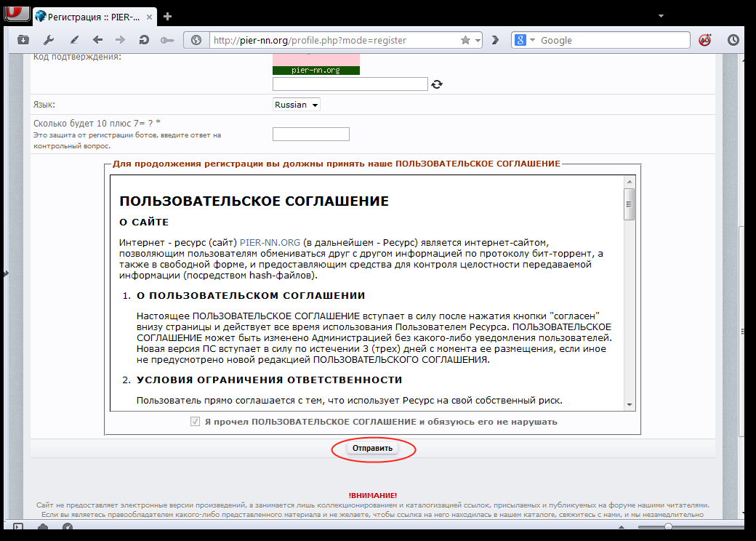The image size is (756, 541).
Task: Open the Russian language dropdown
Action: (296, 105)
